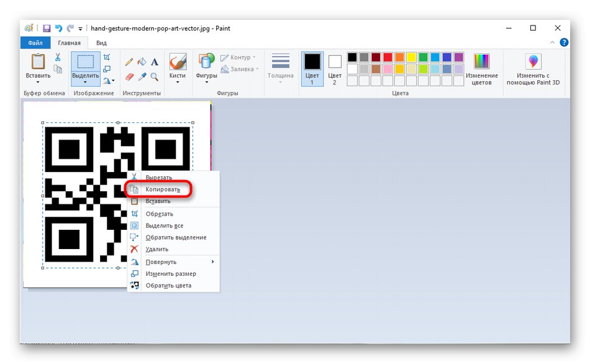Pick the yellow color swatch
The height and width of the screenshot is (364, 590).
tap(411, 57)
